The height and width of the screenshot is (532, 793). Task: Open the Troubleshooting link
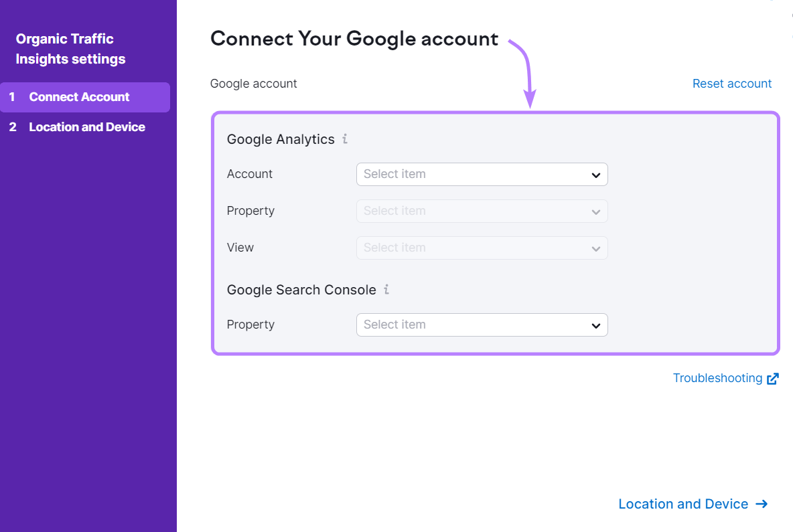[x=717, y=378]
